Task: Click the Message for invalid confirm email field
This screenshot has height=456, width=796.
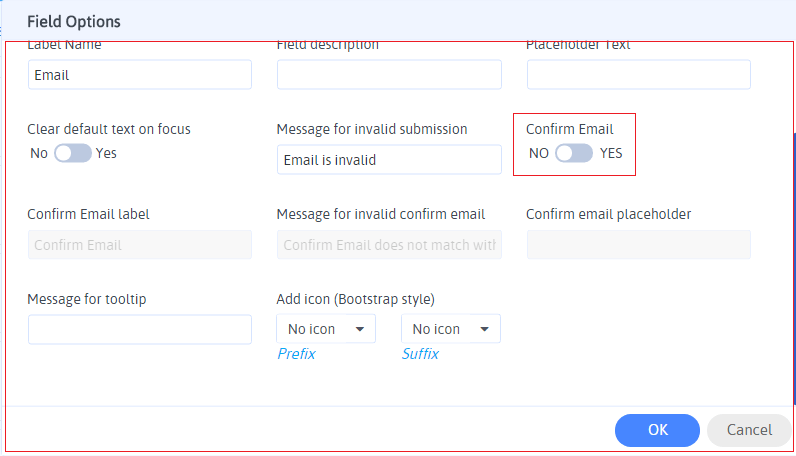Action: point(389,245)
